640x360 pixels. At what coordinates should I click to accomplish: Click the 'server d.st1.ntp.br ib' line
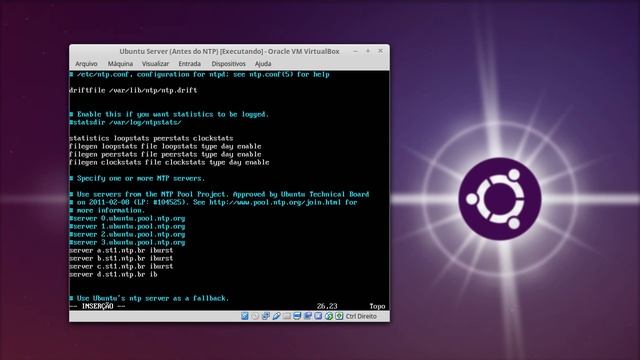pyautogui.click(x=113, y=274)
